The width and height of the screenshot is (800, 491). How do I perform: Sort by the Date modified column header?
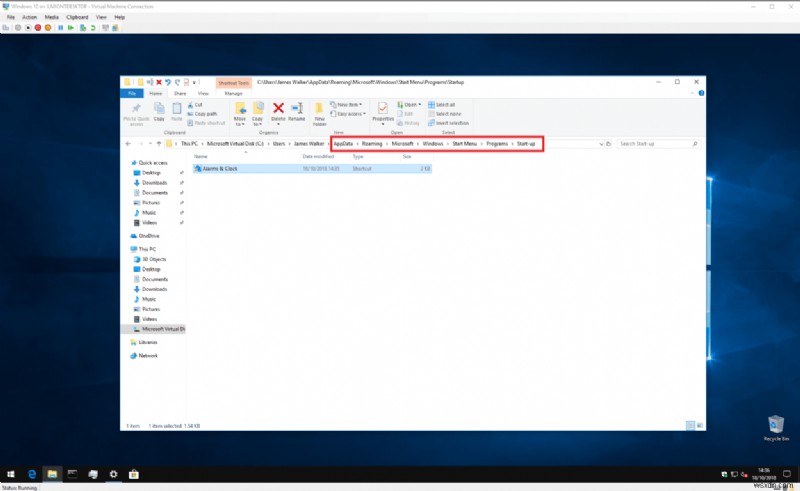coord(318,157)
